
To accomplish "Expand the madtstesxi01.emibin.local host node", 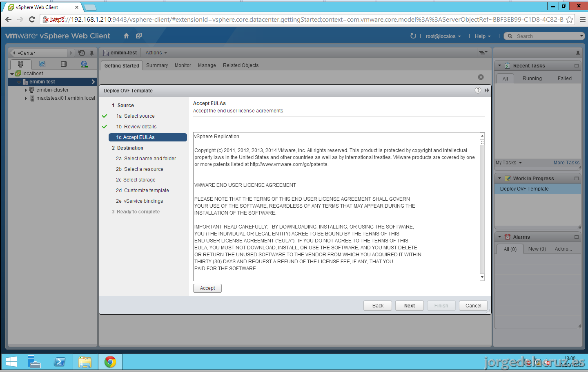I will click(26, 98).
